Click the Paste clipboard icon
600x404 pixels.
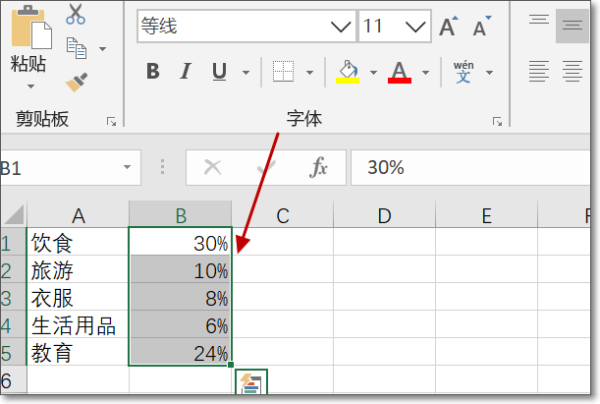(31, 28)
